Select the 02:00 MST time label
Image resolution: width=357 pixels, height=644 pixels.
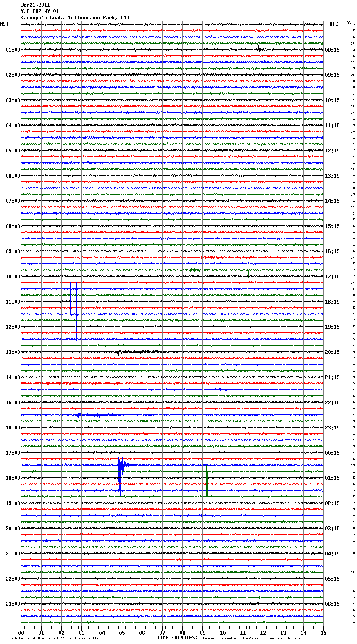tap(13, 75)
